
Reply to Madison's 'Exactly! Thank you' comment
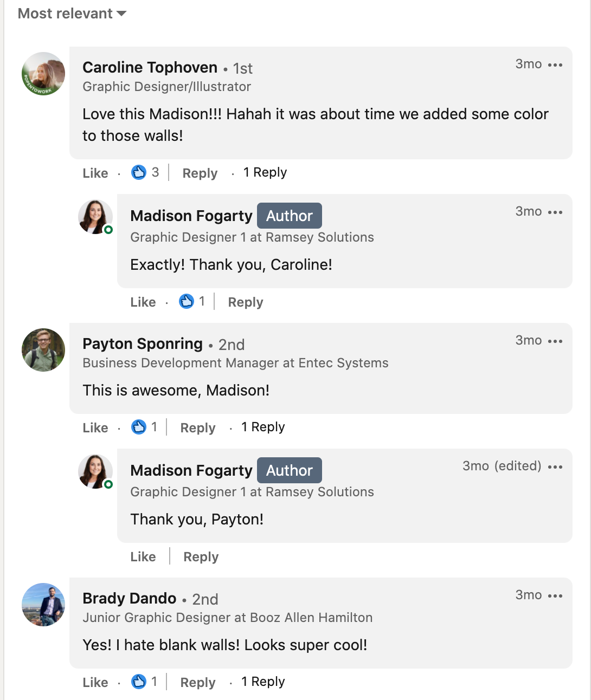tap(246, 302)
